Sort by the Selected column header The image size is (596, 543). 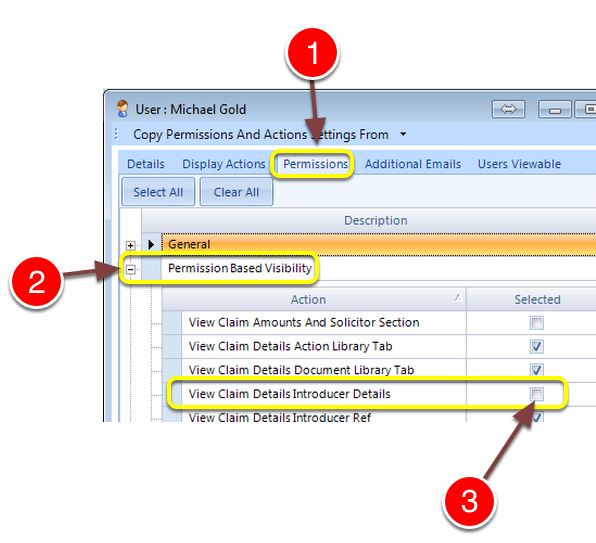(537, 299)
